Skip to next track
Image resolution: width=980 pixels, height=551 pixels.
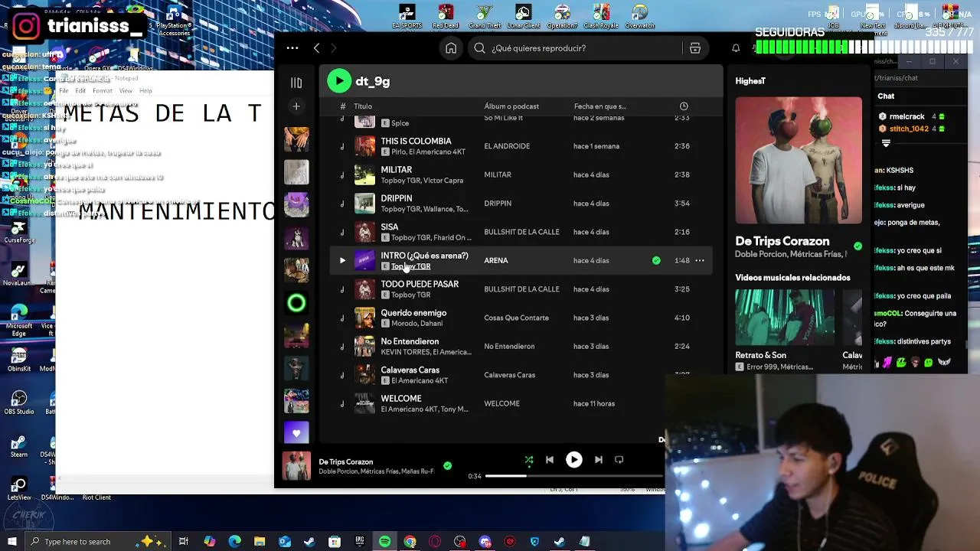598,460
